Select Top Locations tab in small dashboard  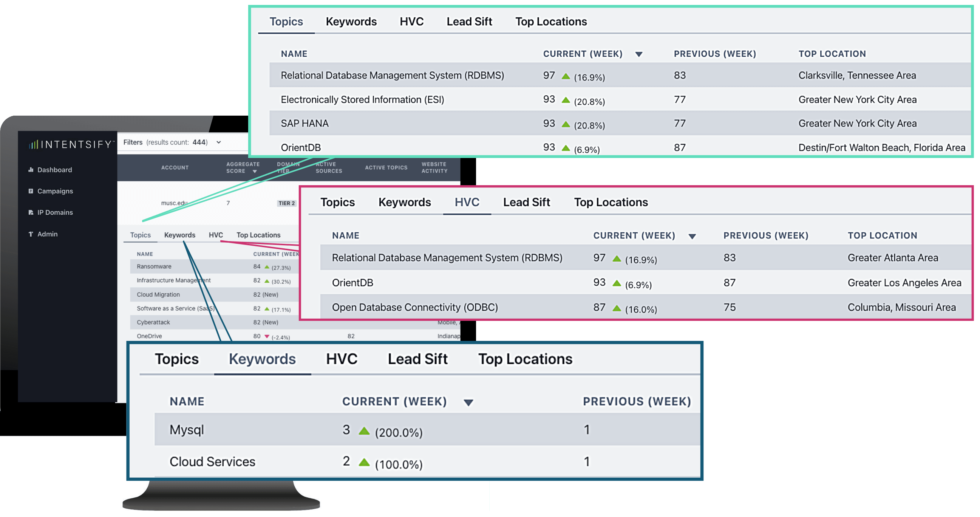[258, 235]
